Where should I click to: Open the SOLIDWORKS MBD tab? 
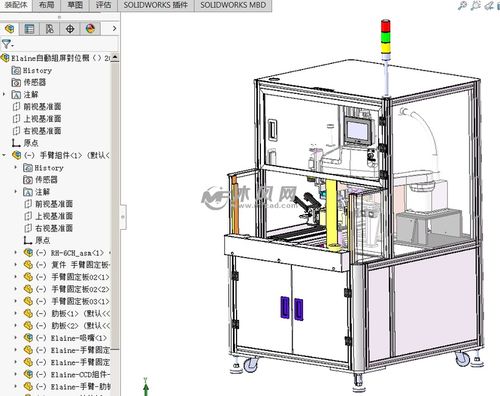click(x=233, y=5)
